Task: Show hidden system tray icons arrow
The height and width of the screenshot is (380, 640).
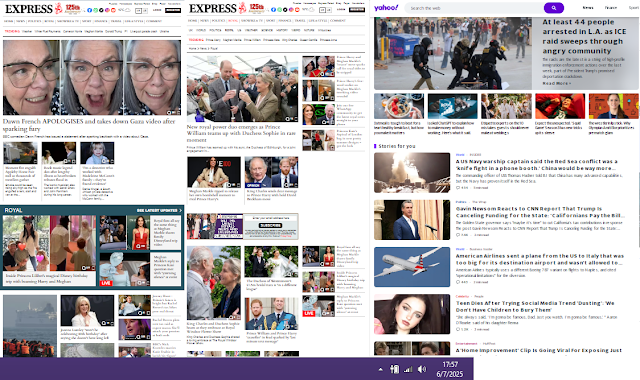Action: 380,369
